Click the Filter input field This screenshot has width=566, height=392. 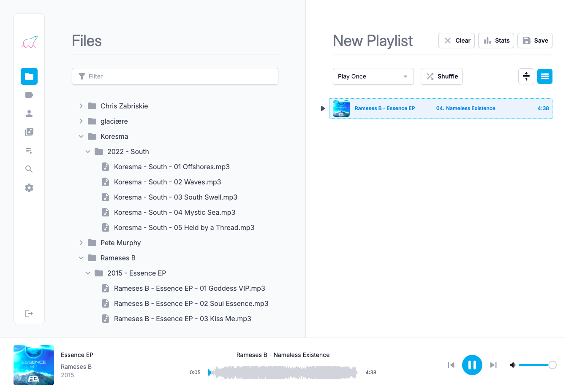point(175,76)
